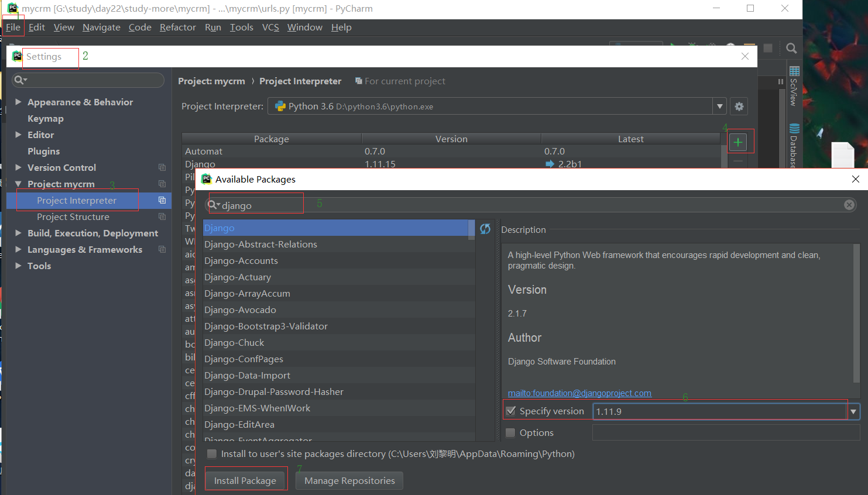Reload the available packages list

coord(485,229)
